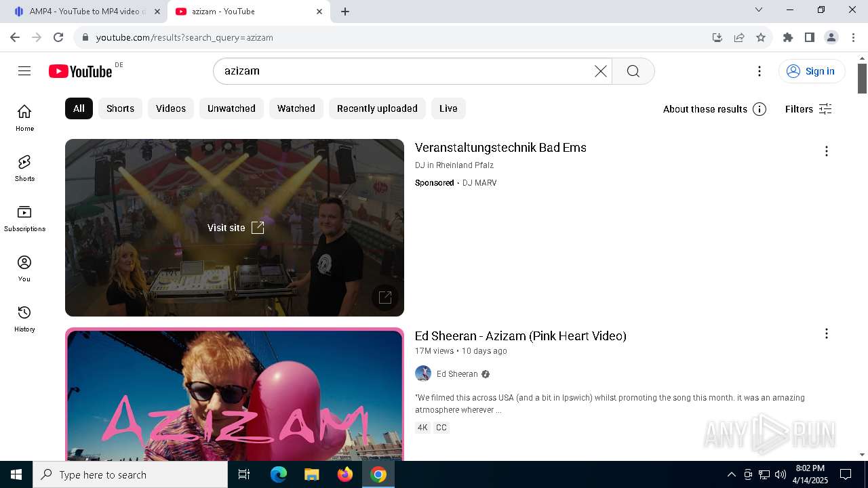868x488 pixels.
Task: Show hidden system tray icons
Action: point(731,474)
